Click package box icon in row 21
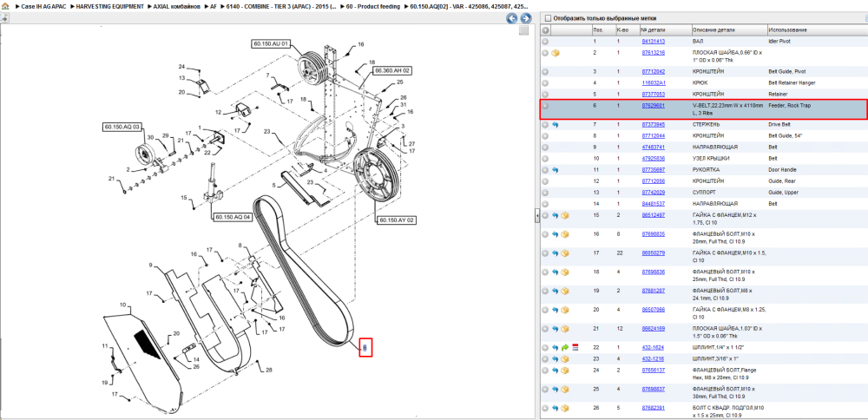The image size is (868, 420). click(x=565, y=329)
